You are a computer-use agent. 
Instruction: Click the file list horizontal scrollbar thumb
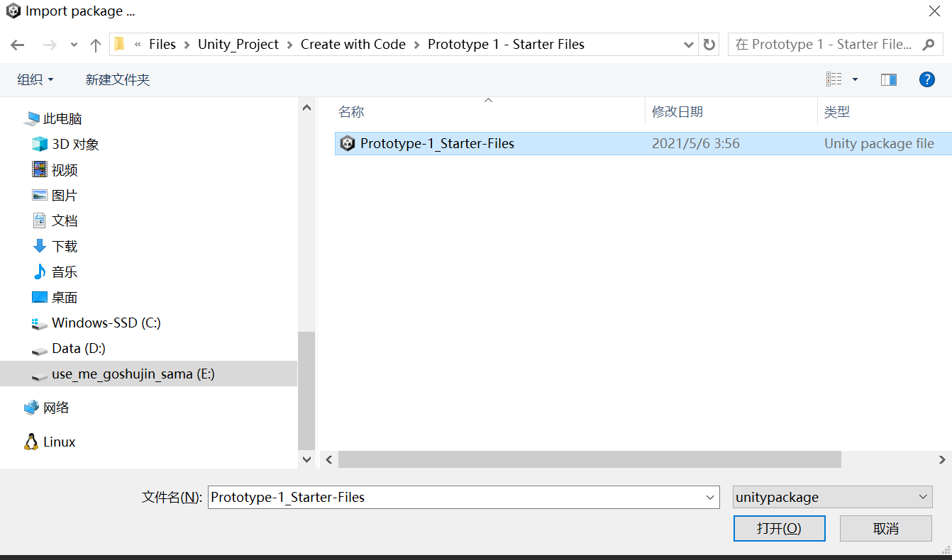click(590, 459)
